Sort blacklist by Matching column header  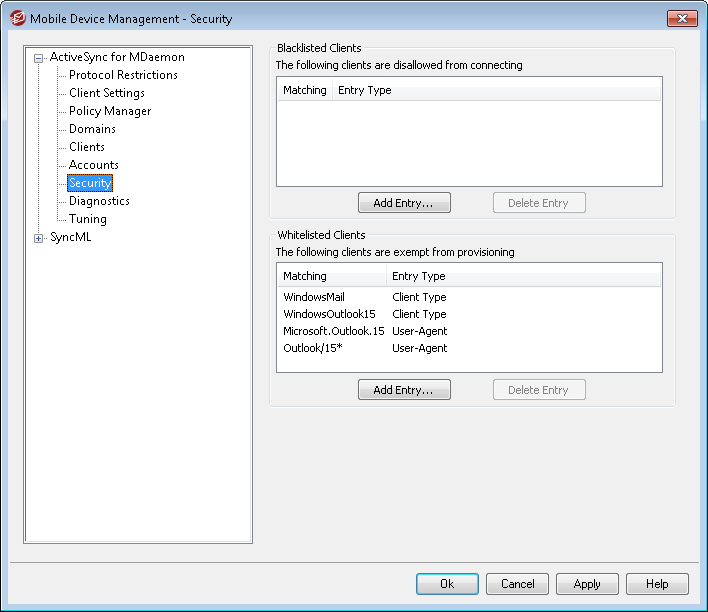point(305,90)
